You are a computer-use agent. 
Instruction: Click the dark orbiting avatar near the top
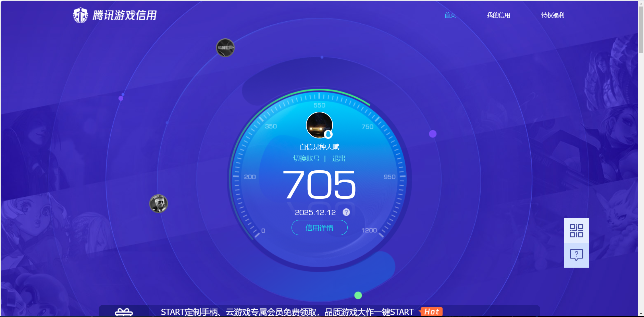(224, 48)
